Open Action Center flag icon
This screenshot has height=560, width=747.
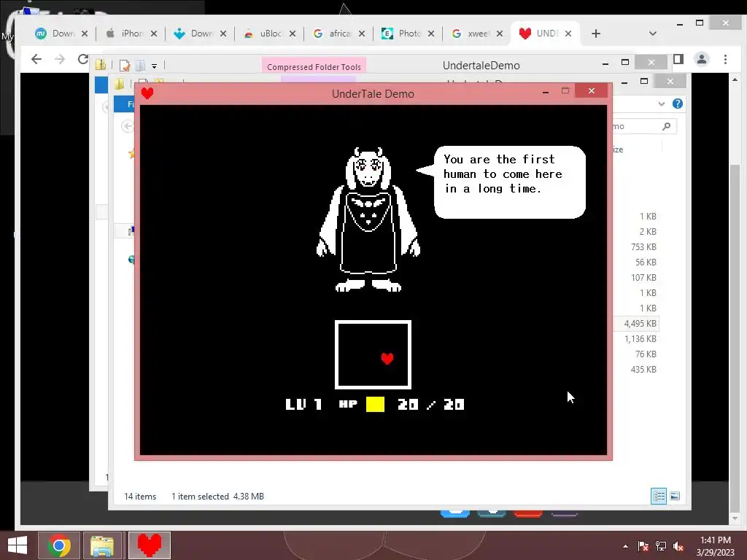coord(643,546)
